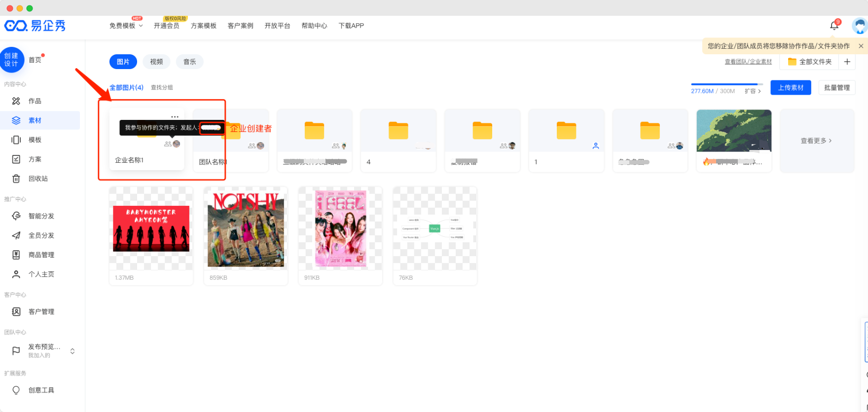Open the three-dots menu on 企业名称1

tap(175, 117)
